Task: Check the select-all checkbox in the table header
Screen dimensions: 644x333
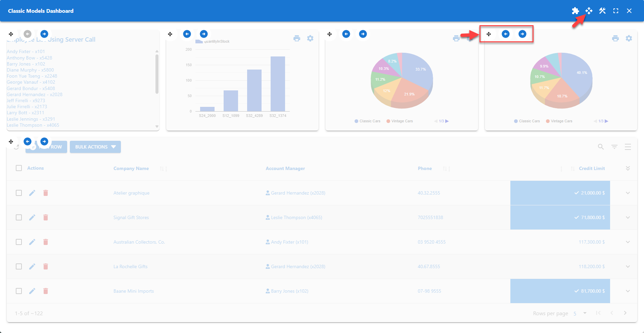Action: coord(19,168)
